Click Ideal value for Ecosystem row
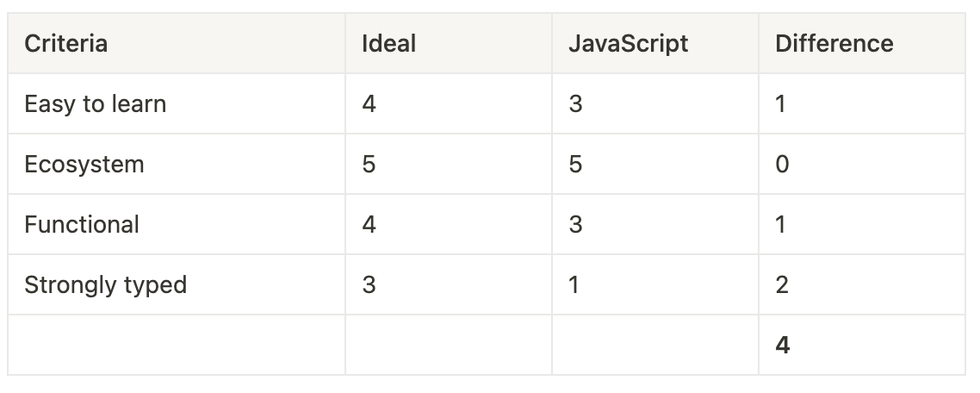This screenshot has width=980, height=393. (x=449, y=164)
